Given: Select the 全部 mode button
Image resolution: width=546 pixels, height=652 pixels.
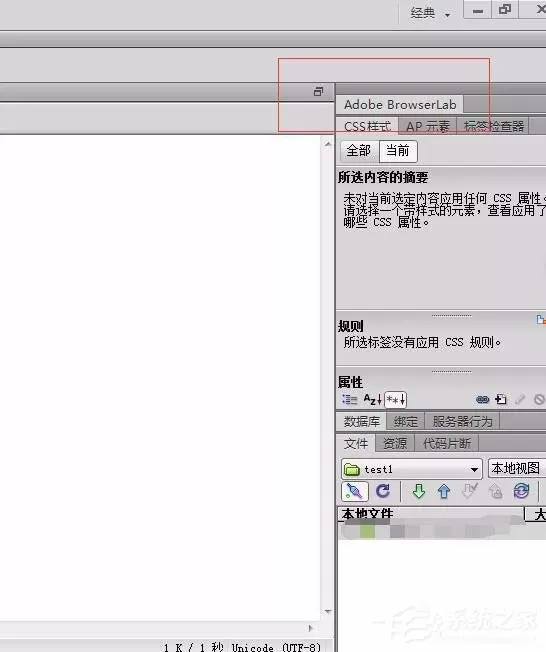Looking at the screenshot, I should click(359, 151).
